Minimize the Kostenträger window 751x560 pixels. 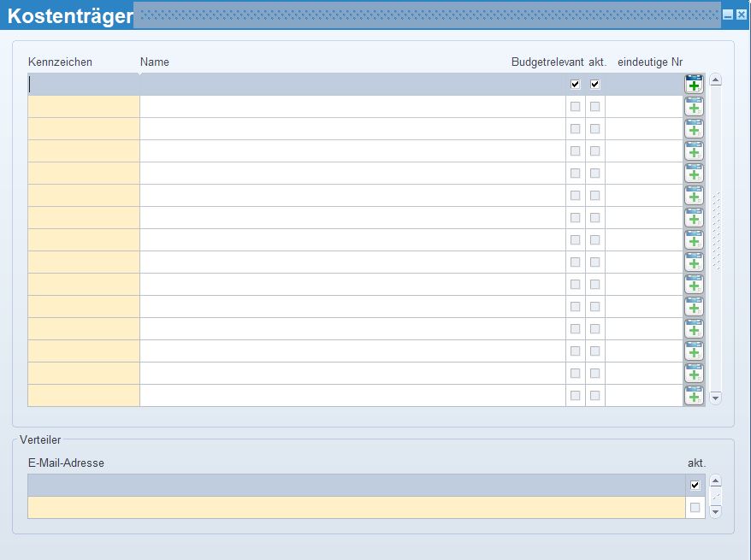pos(728,15)
